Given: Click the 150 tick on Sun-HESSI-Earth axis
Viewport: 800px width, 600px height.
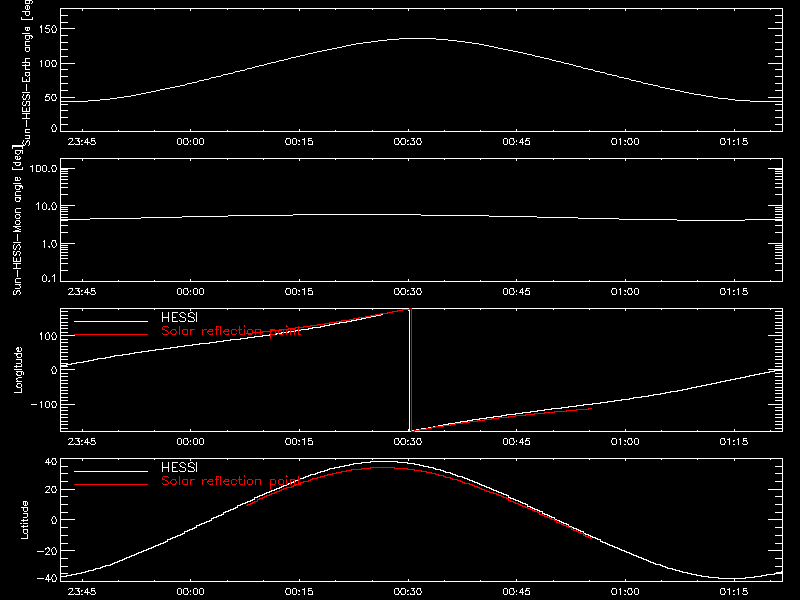Looking at the screenshot, I should tap(48, 29).
